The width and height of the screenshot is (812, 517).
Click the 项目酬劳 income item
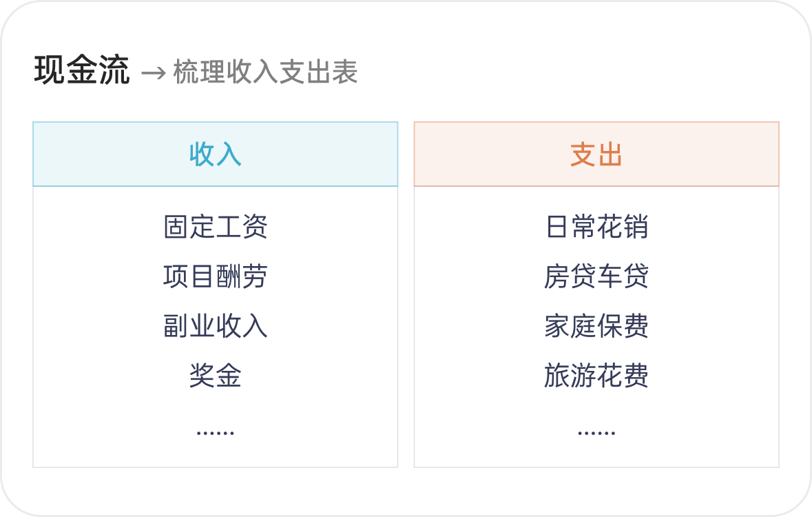pyautogui.click(x=216, y=276)
